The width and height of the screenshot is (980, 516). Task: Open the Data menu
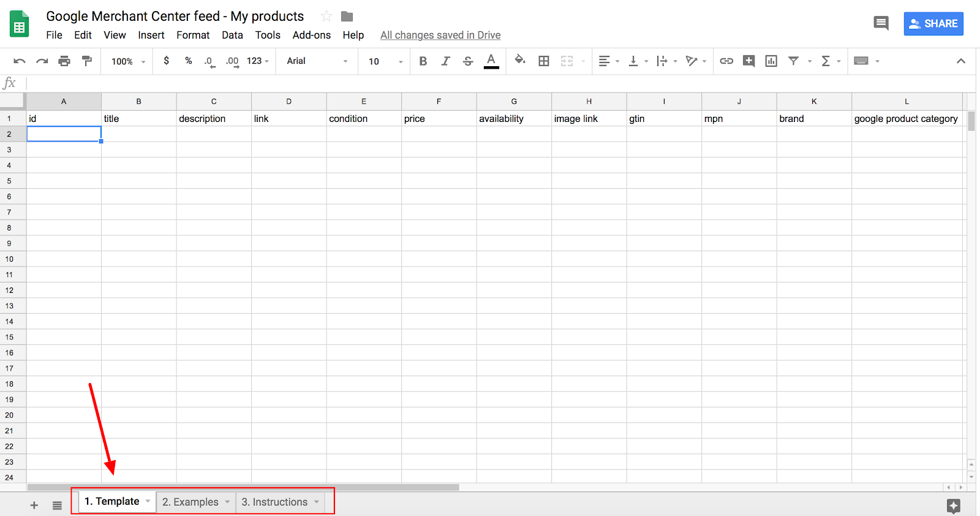point(232,35)
